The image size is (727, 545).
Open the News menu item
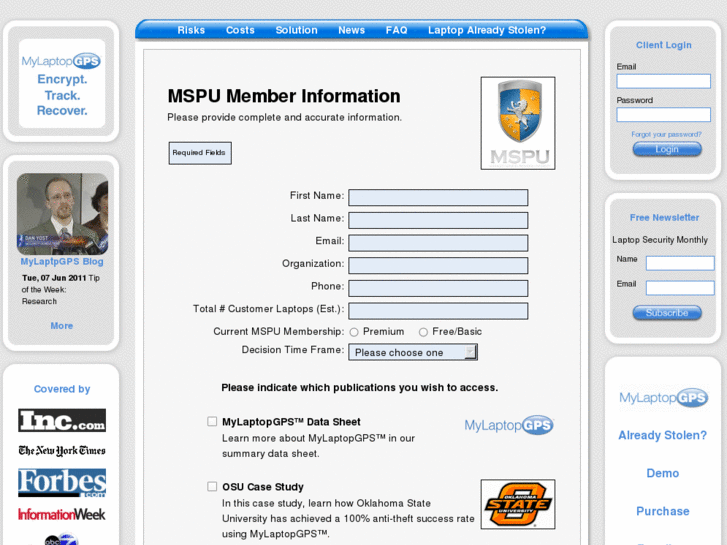click(351, 30)
